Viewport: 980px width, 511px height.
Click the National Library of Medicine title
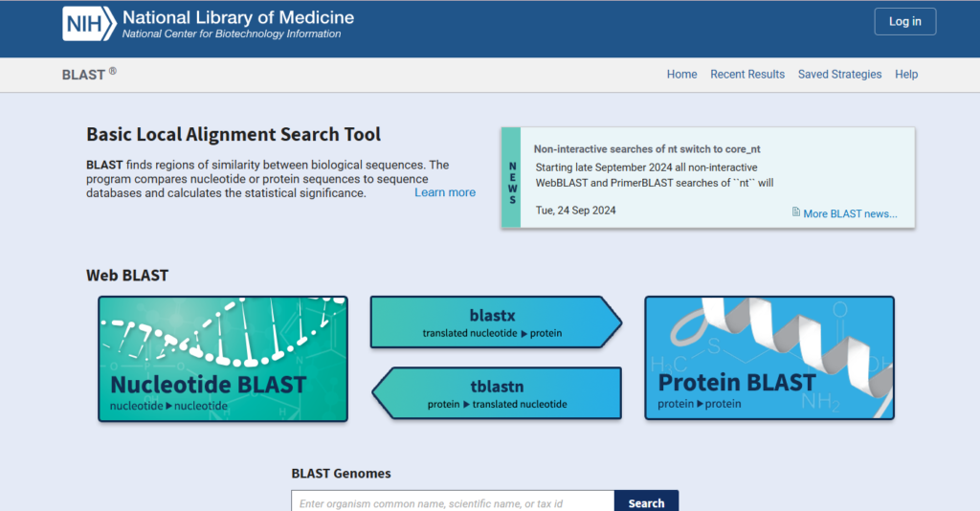(237, 17)
